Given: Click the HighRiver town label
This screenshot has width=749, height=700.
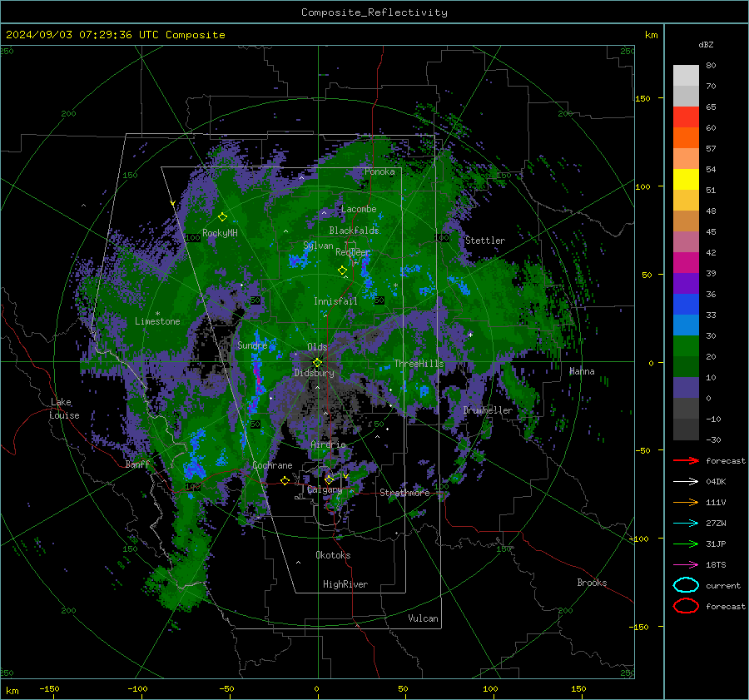Looking at the screenshot, I should [345, 584].
